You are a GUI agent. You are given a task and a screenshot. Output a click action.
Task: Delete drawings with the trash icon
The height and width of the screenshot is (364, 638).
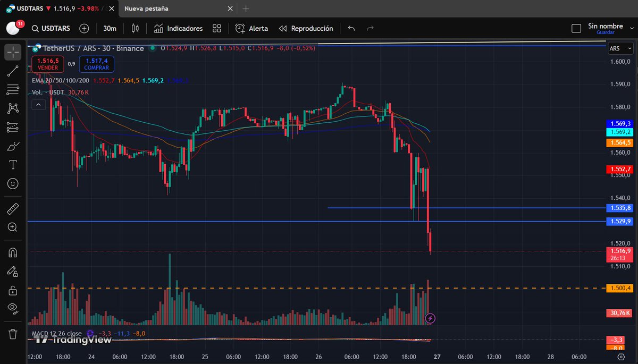(x=13, y=334)
